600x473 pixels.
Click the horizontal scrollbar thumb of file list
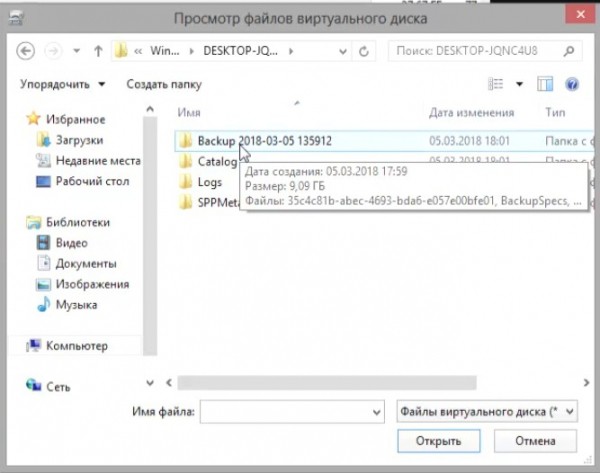tap(327, 383)
